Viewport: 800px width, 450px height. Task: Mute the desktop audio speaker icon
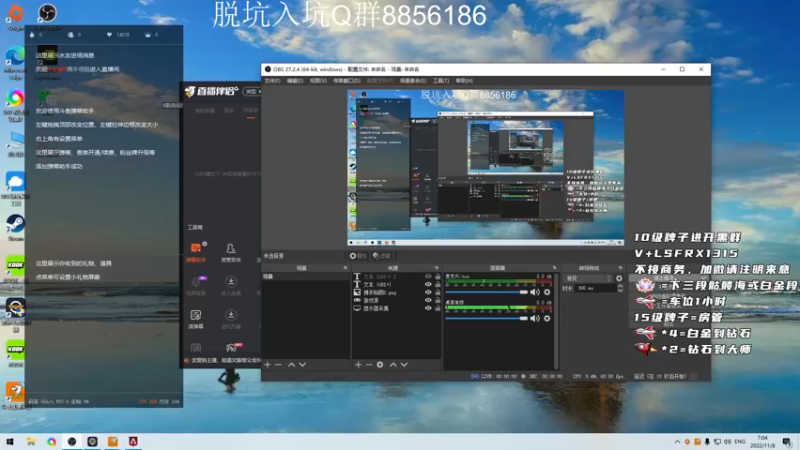(x=534, y=318)
